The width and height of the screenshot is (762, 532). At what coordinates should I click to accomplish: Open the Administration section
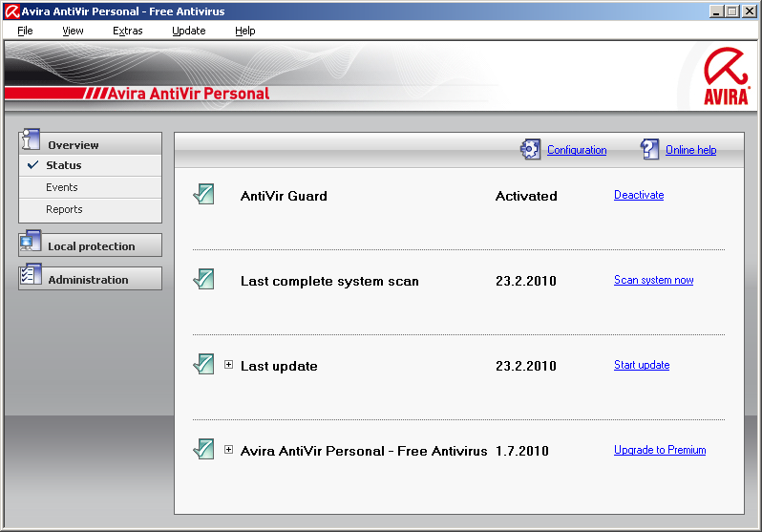(91, 279)
